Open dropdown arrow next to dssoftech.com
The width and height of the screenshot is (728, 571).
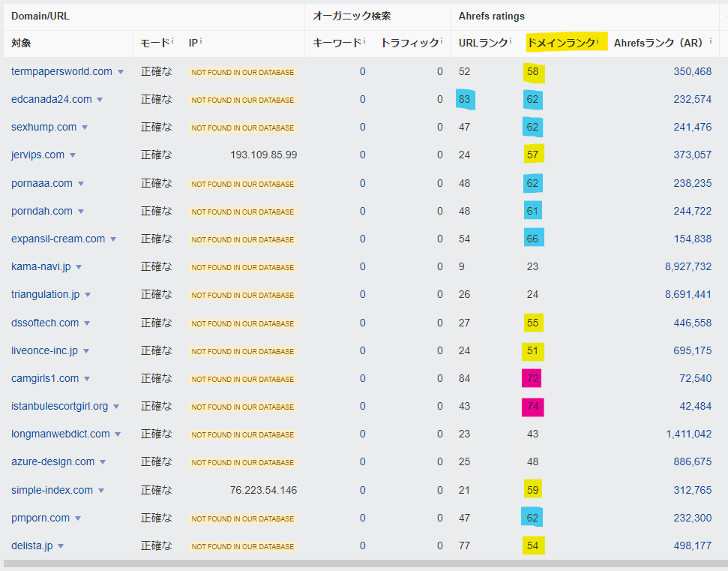pyautogui.click(x=87, y=323)
